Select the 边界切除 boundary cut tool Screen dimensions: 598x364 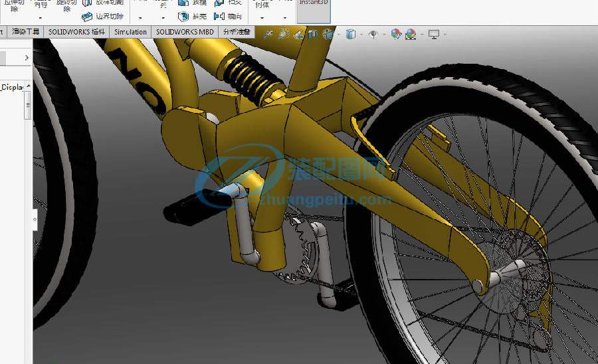tap(103, 17)
